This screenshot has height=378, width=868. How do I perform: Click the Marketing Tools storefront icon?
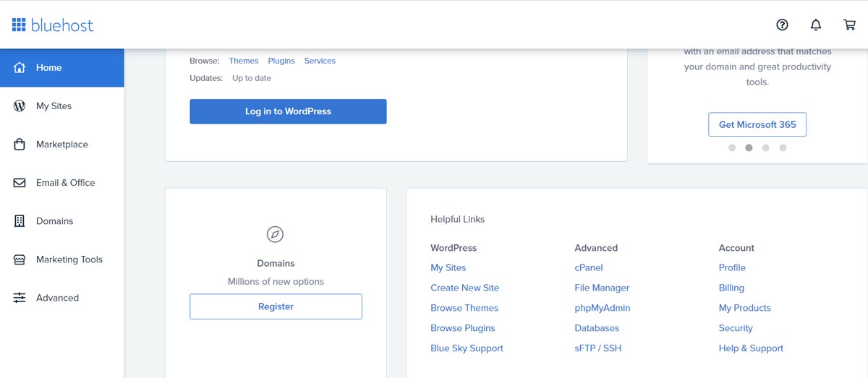20,259
